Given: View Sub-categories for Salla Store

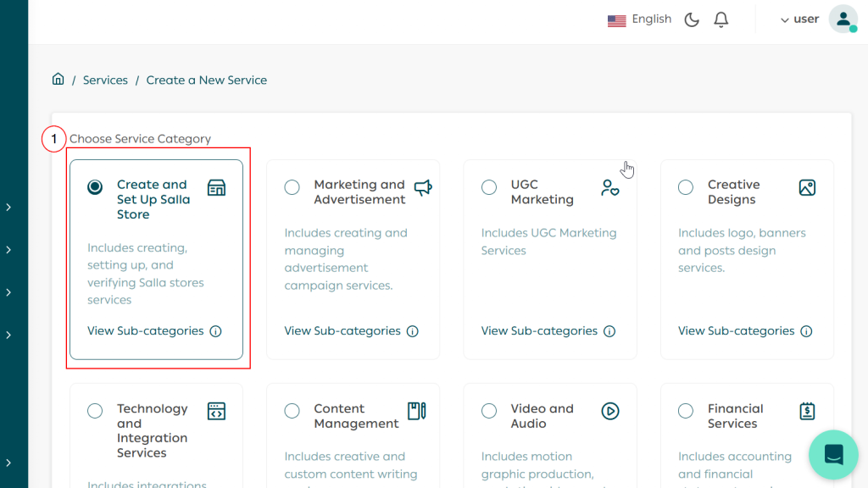Looking at the screenshot, I should click(146, 331).
